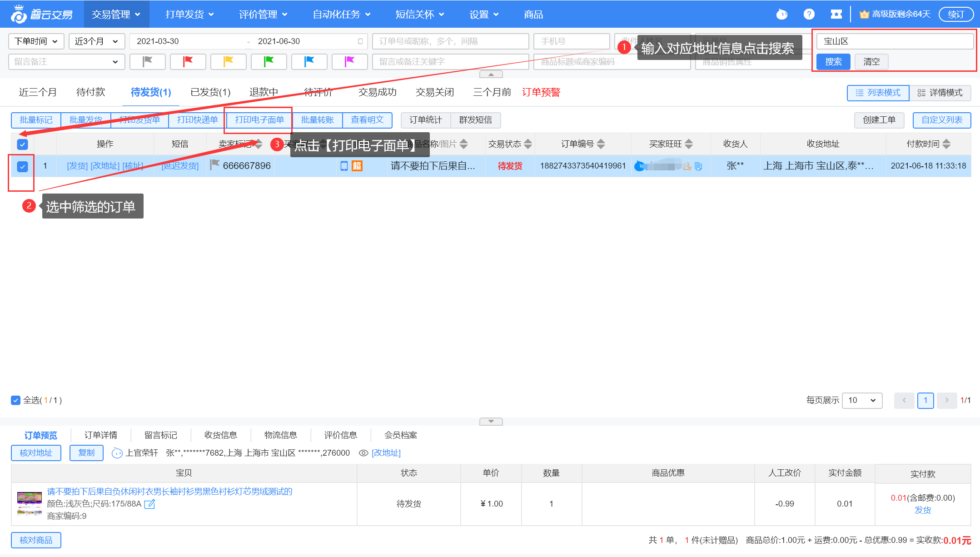Open per-page count dropdown showing 10

pos(862,400)
